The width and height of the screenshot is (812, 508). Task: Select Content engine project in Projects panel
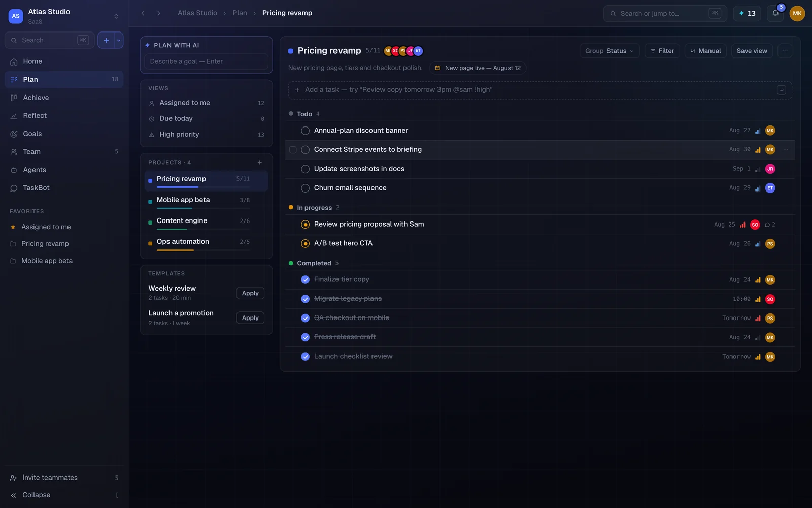[206, 223]
